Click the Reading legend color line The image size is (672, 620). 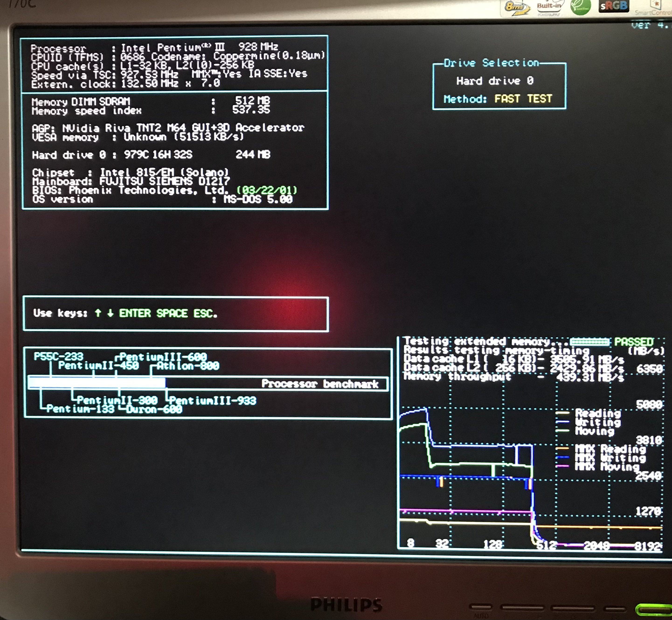tap(562, 413)
